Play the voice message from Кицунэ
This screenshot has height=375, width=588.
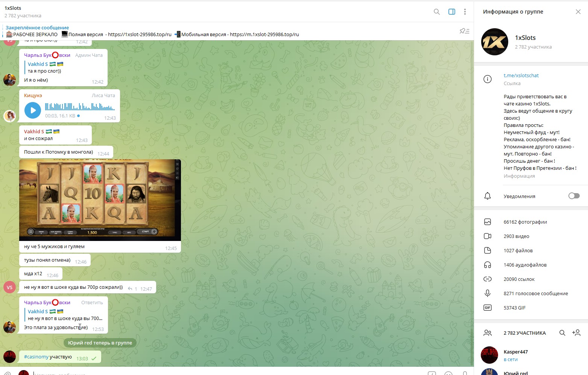coord(33,110)
